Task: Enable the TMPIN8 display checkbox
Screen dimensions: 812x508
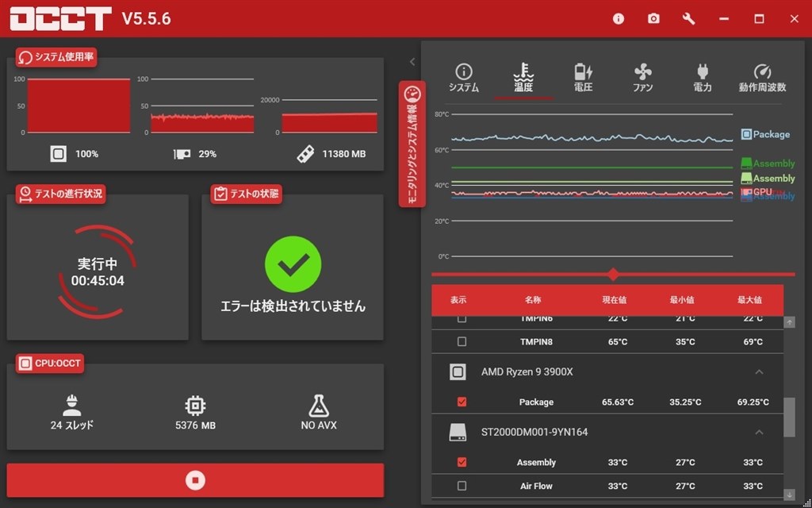Action: click(x=462, y=341)
